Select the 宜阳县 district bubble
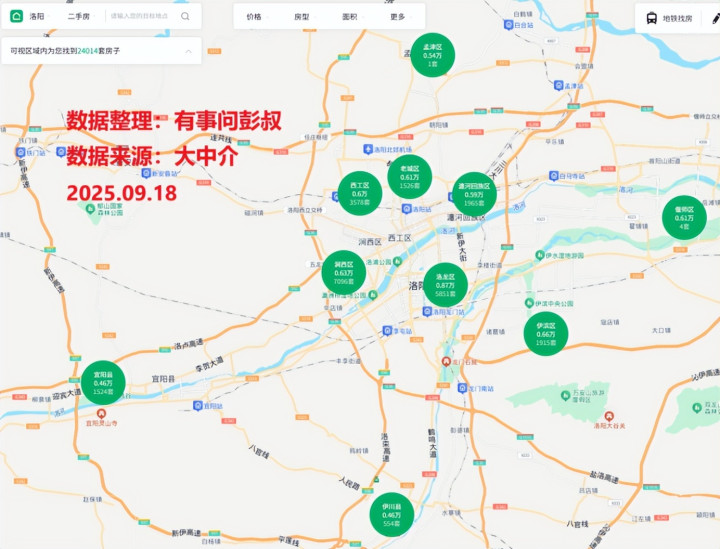 (103, 383)
